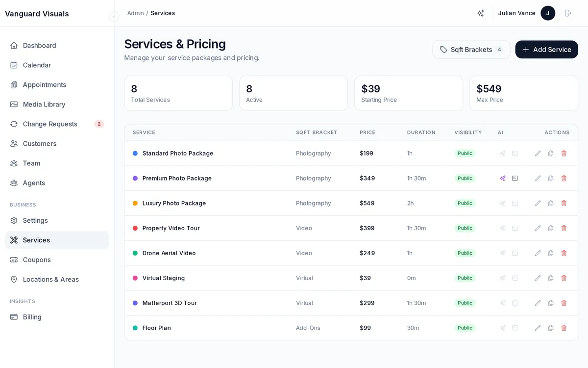The height and width of the screenshot is (368, 588).
Task: Open the Billing page link
Action: (32, 317)
